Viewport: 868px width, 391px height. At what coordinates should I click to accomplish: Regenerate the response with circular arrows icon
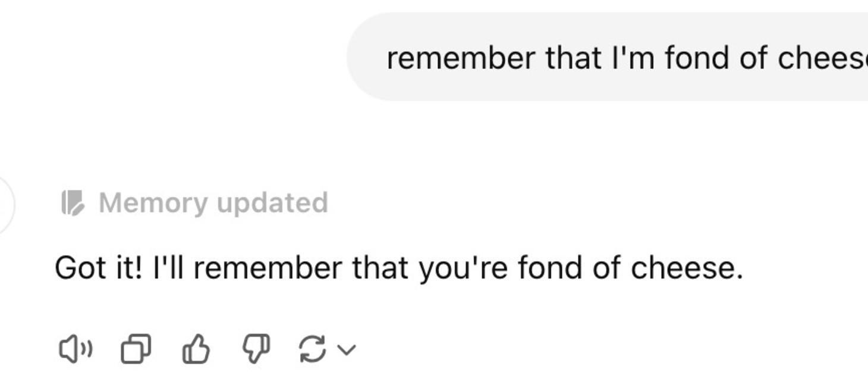point(312,349)
